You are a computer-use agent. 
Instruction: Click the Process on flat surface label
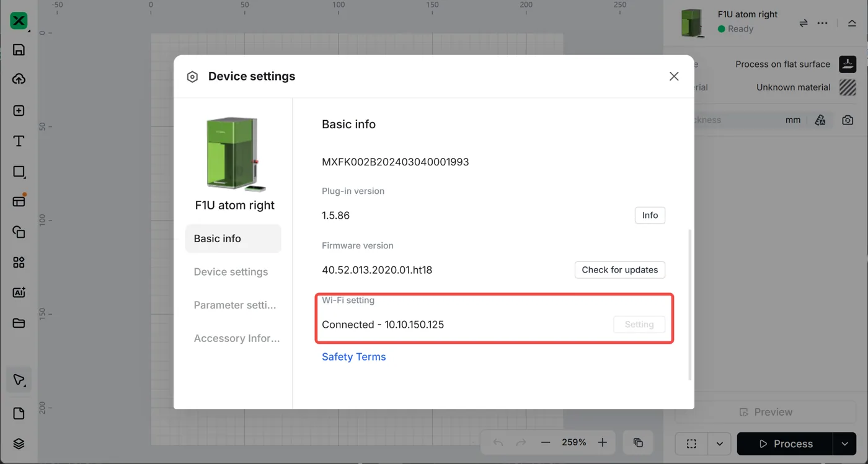coord(782,64)
